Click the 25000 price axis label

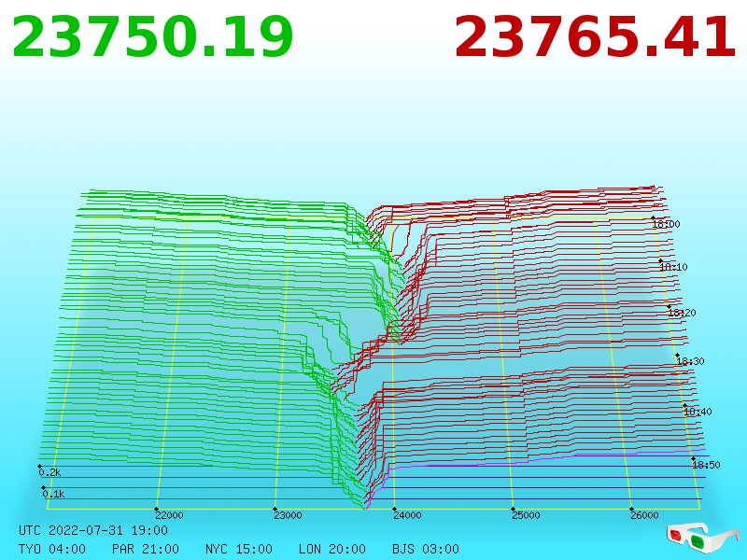[526, 515]
